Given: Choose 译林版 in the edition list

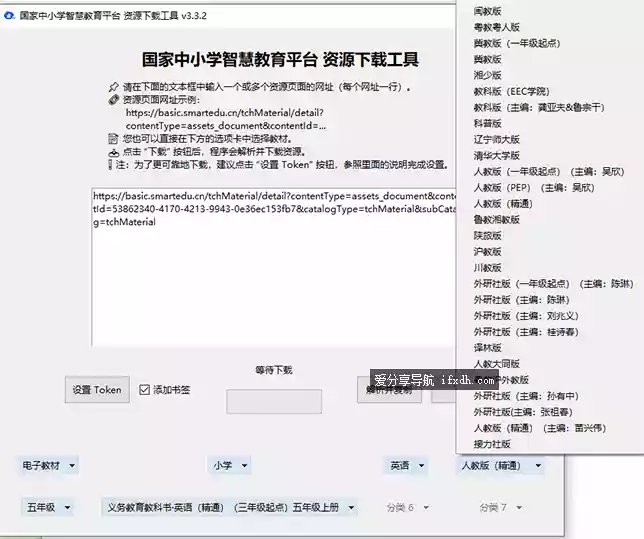Looking at the screenshot, I should (488, 348).
